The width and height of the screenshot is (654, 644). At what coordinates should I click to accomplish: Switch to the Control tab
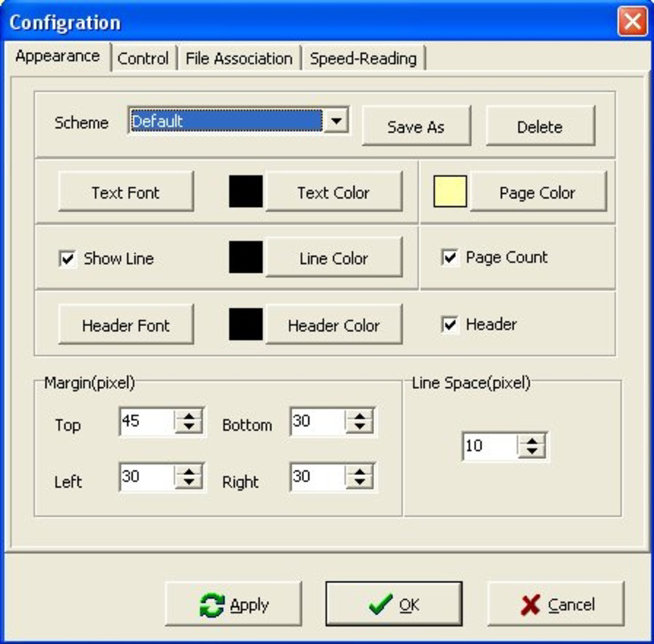[x=143, y=58]
